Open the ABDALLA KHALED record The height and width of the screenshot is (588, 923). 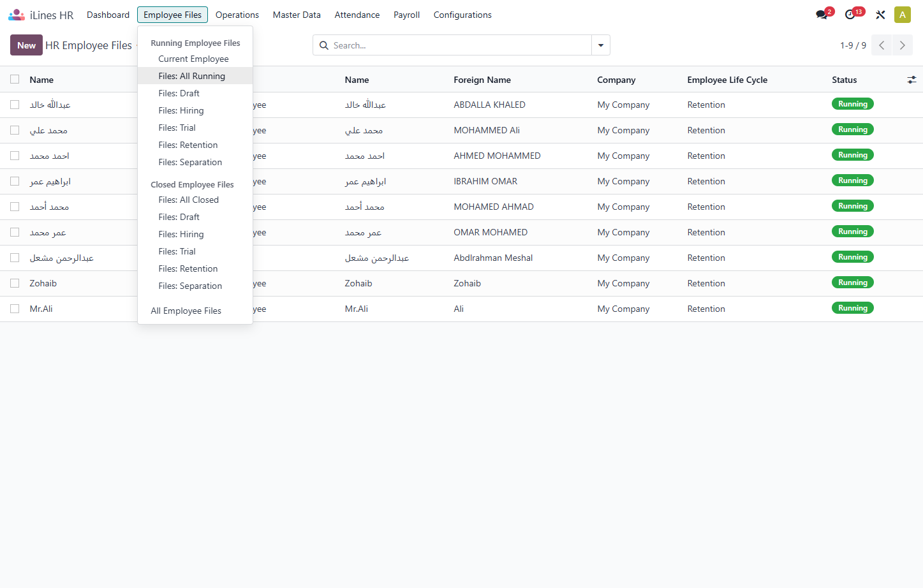489,105
